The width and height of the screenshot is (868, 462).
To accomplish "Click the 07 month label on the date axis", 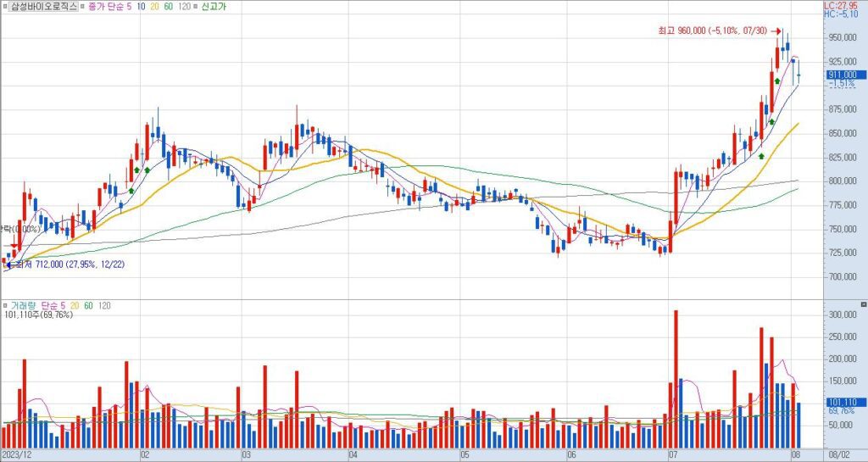I will pos(674,454).
